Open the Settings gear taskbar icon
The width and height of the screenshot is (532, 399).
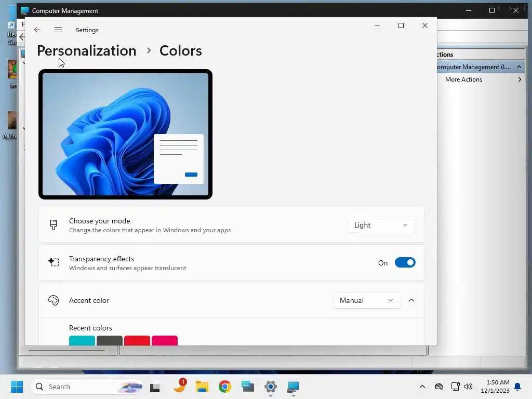point(270,387)
